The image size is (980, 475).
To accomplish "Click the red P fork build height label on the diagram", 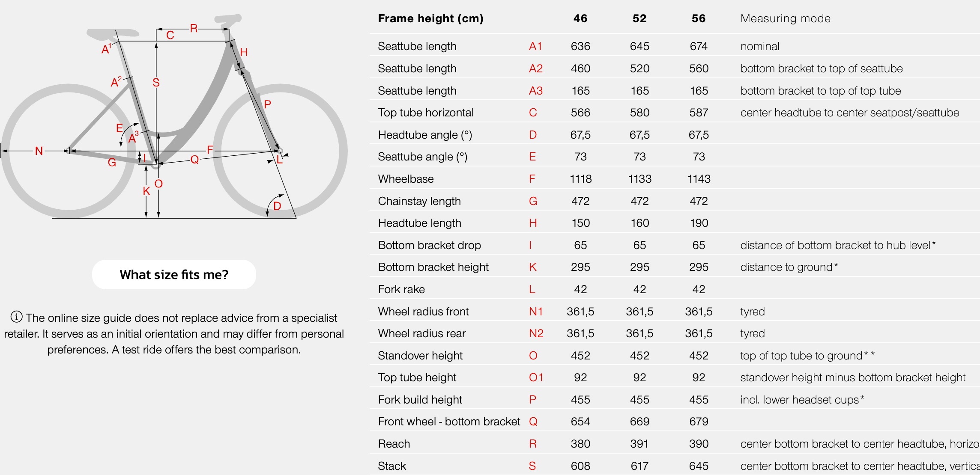I will 267,104.
